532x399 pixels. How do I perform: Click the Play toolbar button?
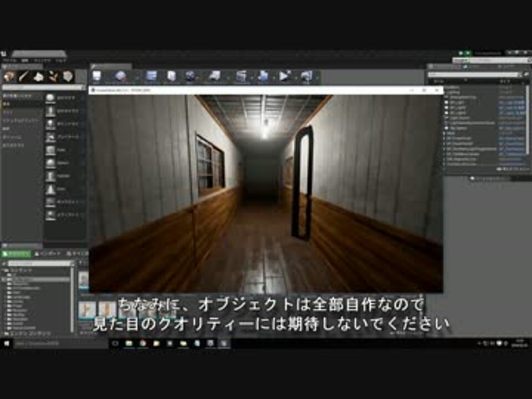point(284,76)
